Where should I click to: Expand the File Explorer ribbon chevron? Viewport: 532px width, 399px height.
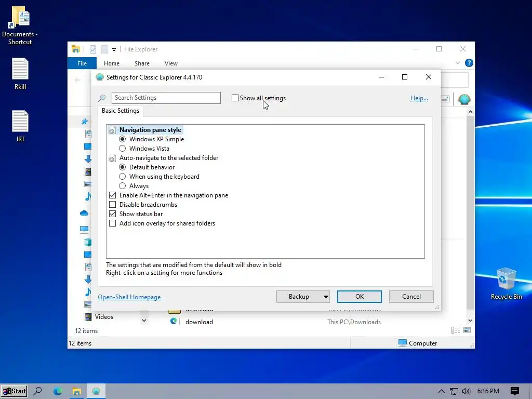coord(457,63)
